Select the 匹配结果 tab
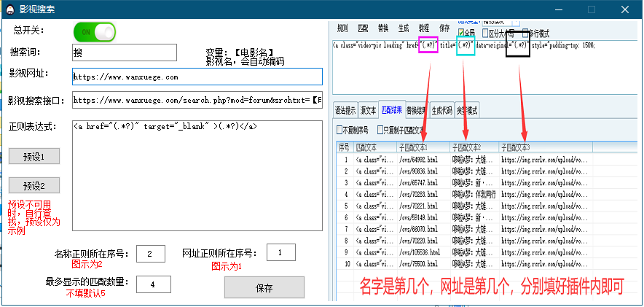This screenshot has height=307, width=644. [x=392, y=109]
